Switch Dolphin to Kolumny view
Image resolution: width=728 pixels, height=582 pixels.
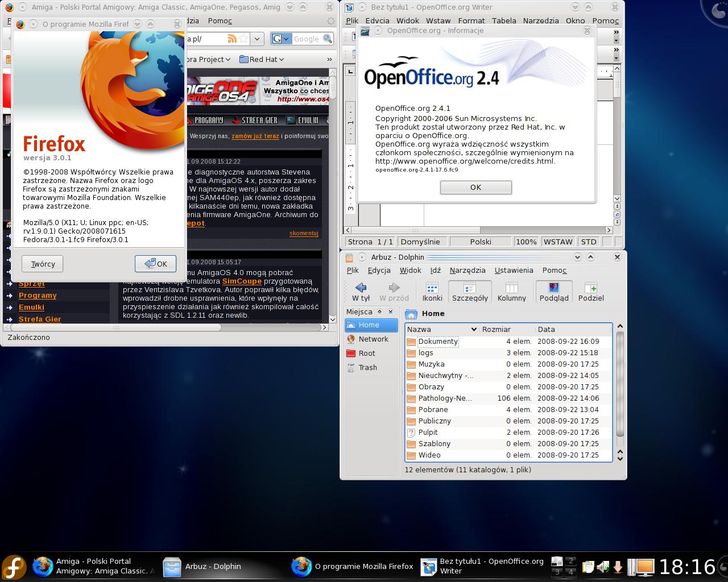(x=512, y=292)
